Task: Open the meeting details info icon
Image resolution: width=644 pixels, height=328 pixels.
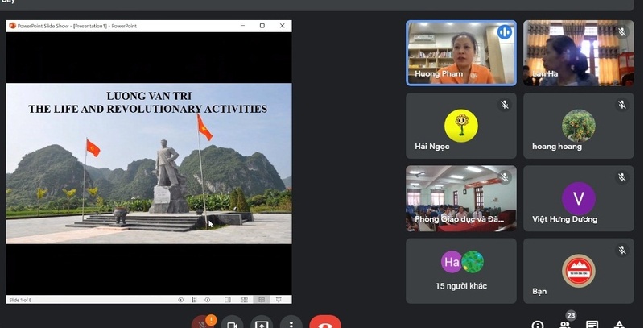Action: click(537, 325)
